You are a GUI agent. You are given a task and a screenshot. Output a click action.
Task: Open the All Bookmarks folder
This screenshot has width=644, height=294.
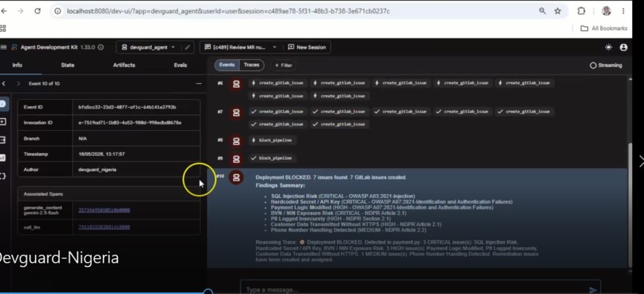[x=603, y=28]
